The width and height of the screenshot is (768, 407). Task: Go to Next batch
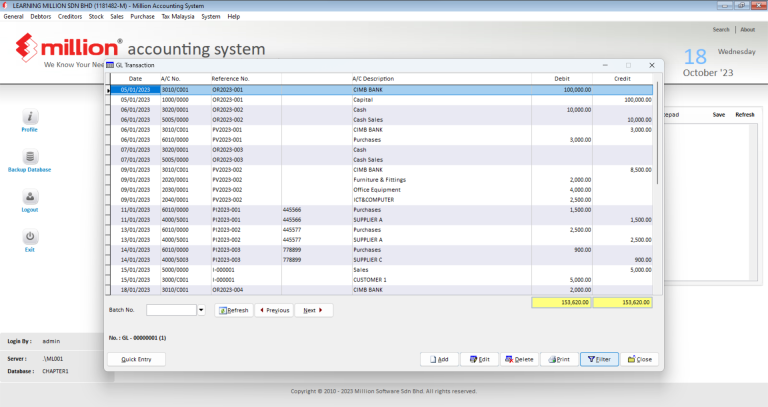tap(313, 310)
